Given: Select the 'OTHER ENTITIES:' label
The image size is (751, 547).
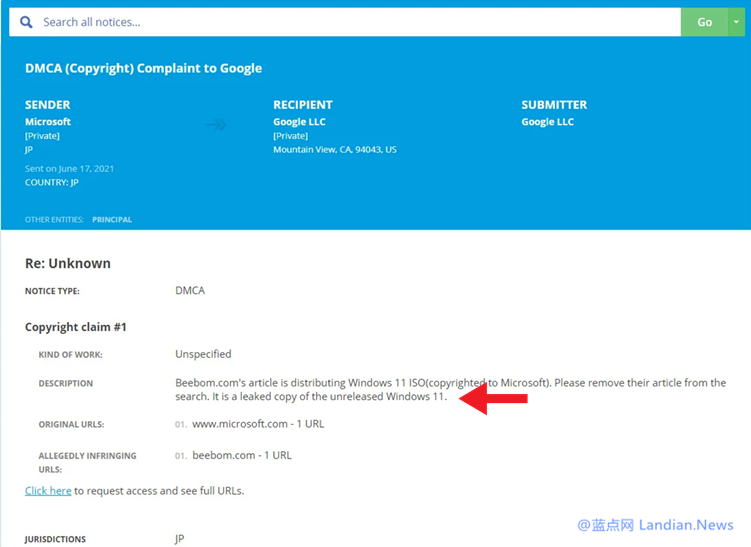Looking at the screenshot, I should [54, 219].
